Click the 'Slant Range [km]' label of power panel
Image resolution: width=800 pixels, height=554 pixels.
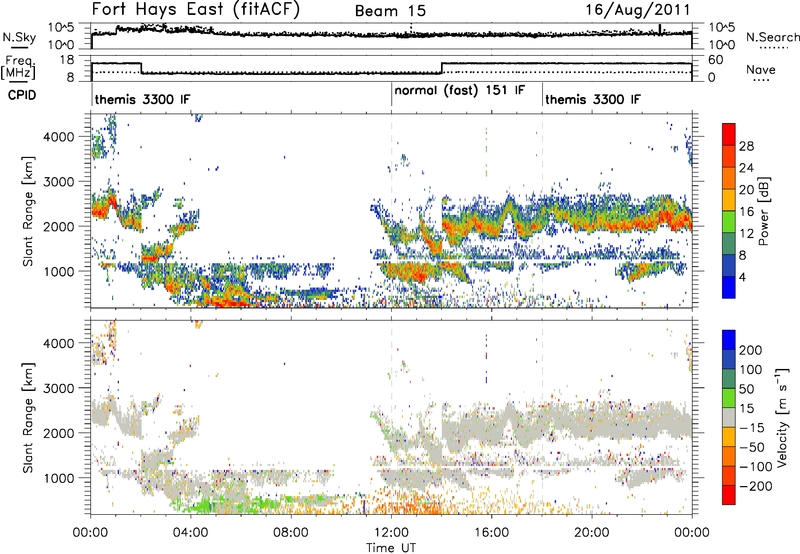[x=28, y=211]
